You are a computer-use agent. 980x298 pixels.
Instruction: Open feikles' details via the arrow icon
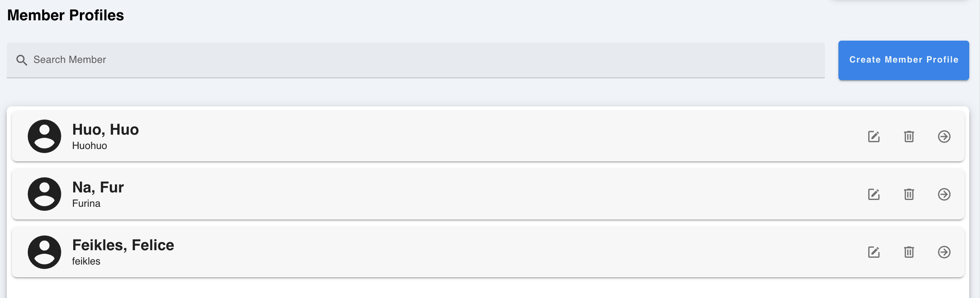[944, 252]
